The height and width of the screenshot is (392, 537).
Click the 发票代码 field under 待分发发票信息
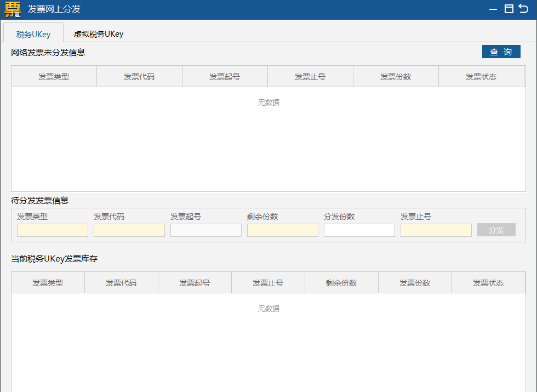129,230
